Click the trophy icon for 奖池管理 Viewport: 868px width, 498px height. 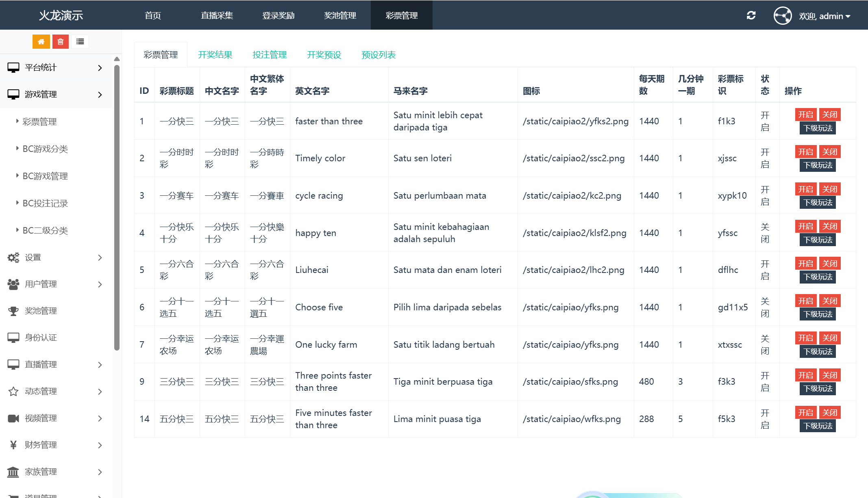tap(13, 311)
